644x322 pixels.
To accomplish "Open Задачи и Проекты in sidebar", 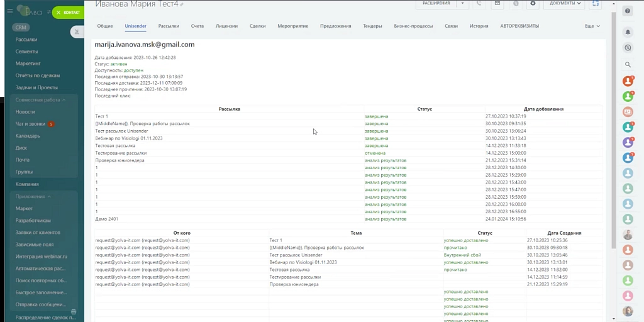I will coord(36,87).
